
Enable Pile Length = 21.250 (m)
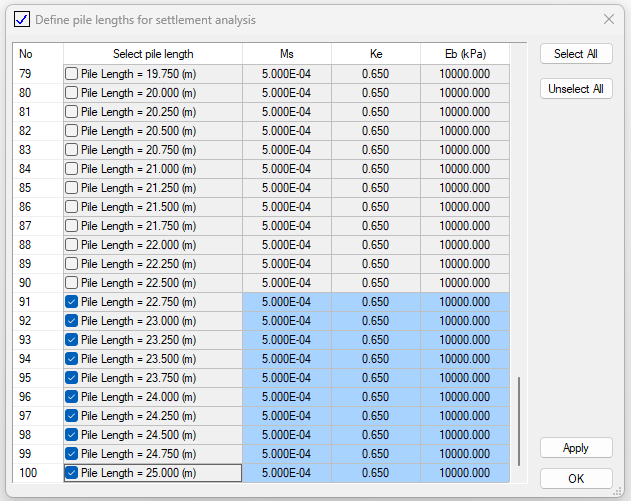coord(71,188)
